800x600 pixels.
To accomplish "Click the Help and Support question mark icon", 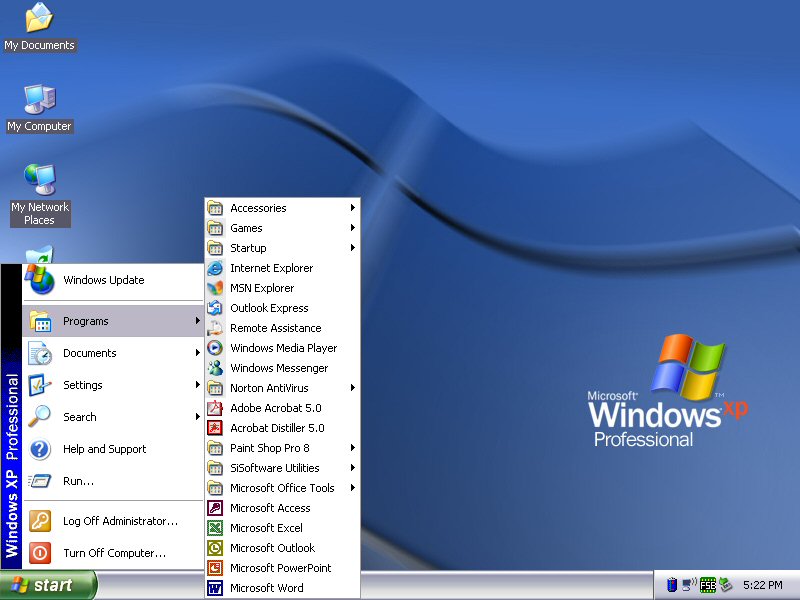I will coord(40,449).
